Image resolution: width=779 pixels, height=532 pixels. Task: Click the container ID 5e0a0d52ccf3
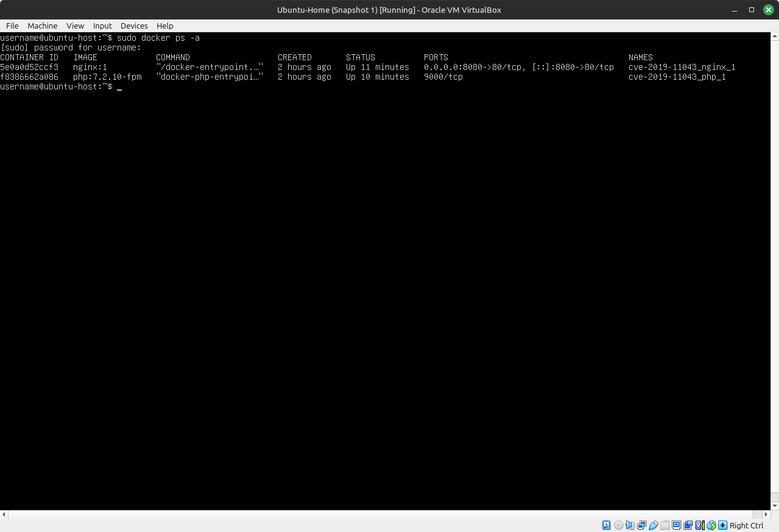[x=29, y=67]
